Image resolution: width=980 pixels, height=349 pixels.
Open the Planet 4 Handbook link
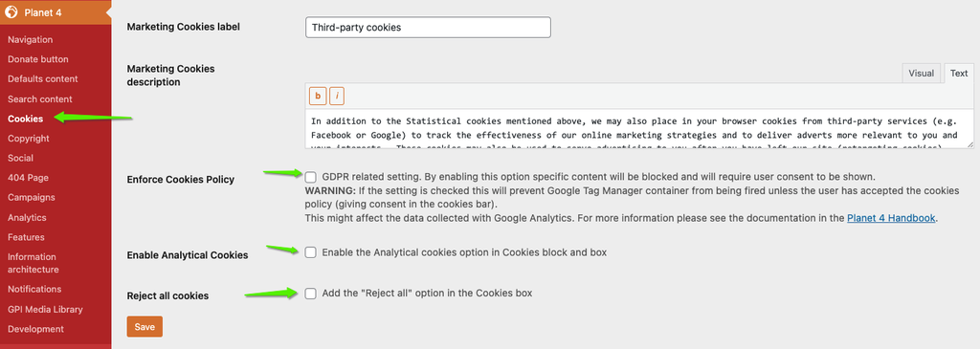click(891, 219)
